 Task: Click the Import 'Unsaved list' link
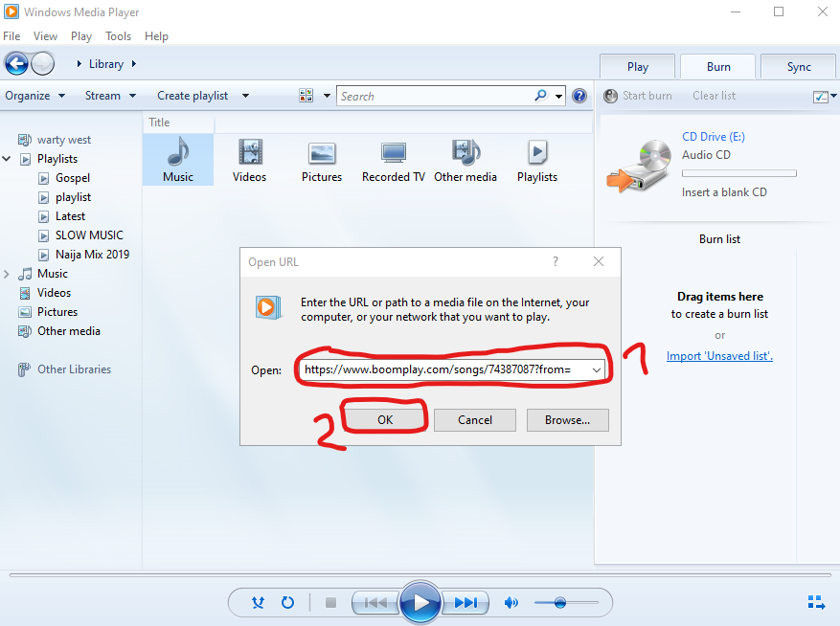(719, 356)
